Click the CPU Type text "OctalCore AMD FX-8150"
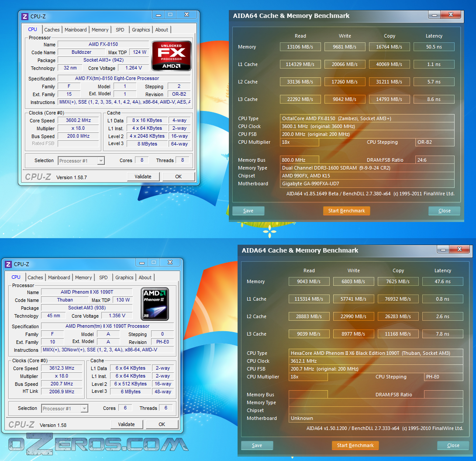The image size is (476, 461). (x=309, y=118)
